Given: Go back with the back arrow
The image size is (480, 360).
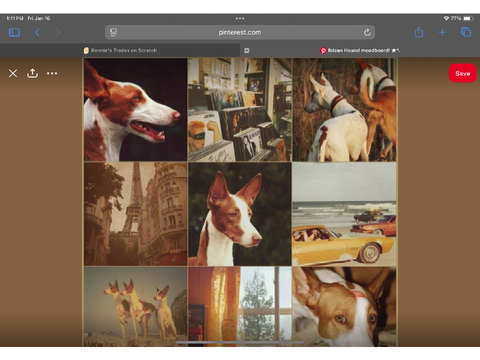Looking at the screenshot, I should click(x=37, y=32).
